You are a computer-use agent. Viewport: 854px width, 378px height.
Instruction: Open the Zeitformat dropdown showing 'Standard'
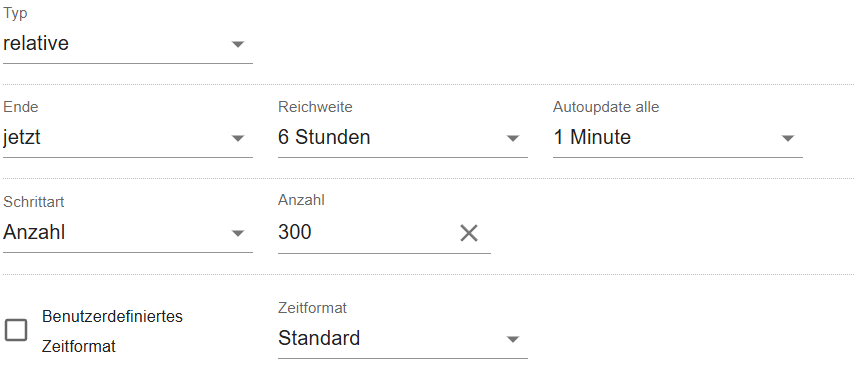tap(402, 339)
